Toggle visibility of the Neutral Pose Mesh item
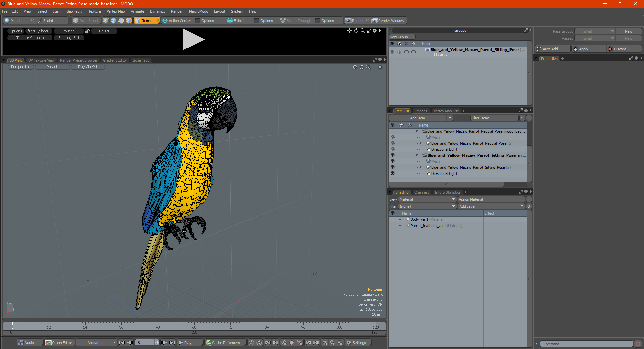Screen dimensions: 644x349 [x=393, y=137]
